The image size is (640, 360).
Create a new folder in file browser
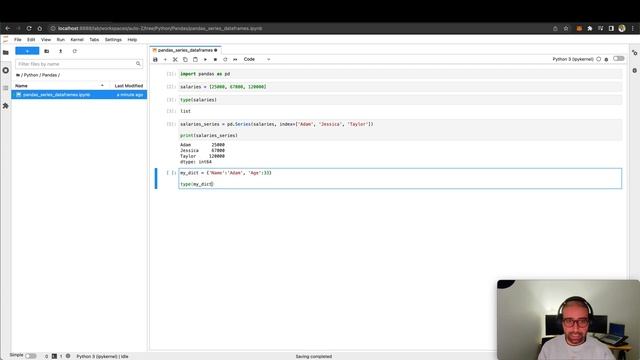tap(47, 51)
